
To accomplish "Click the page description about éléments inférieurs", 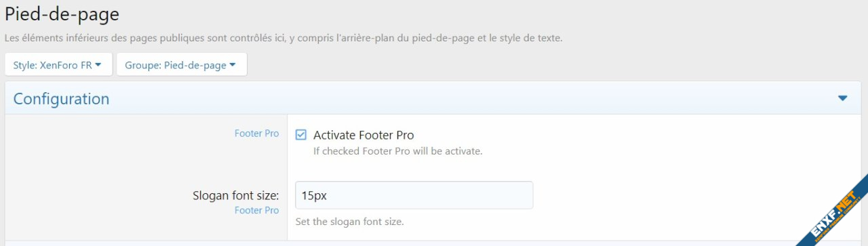I will click(x=283, y=39).
